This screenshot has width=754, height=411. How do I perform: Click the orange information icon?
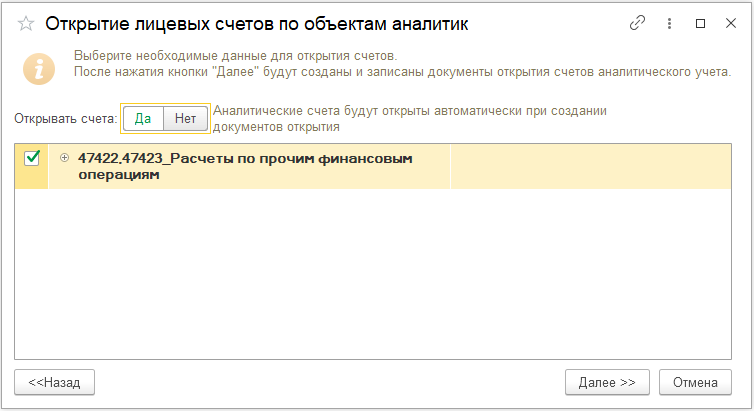39,69
